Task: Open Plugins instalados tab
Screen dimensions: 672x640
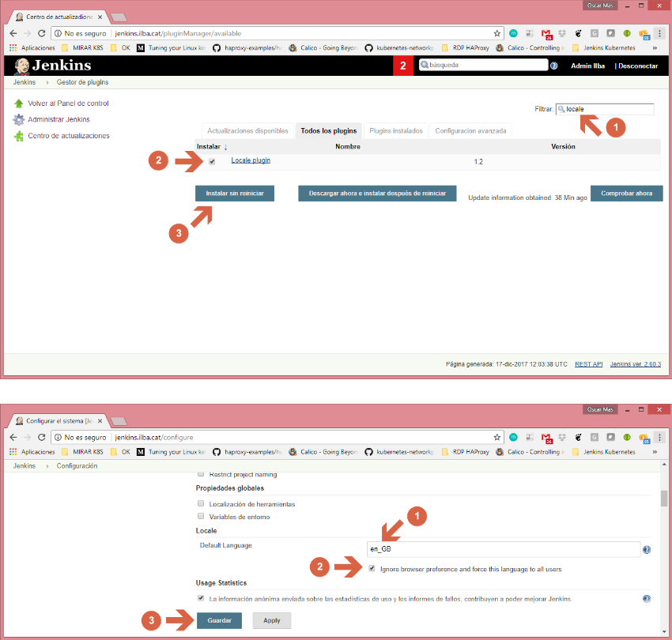Action: coord(396,130)
